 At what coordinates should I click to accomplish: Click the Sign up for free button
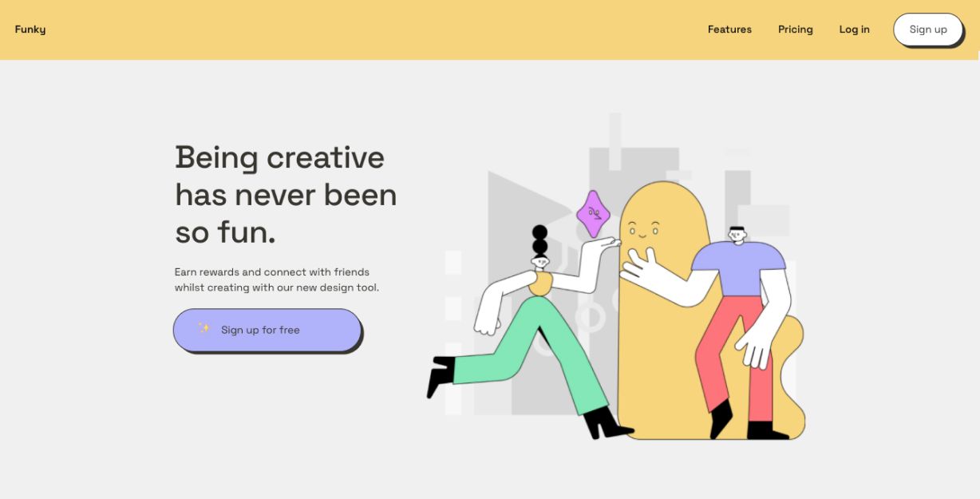click(267, 330)
